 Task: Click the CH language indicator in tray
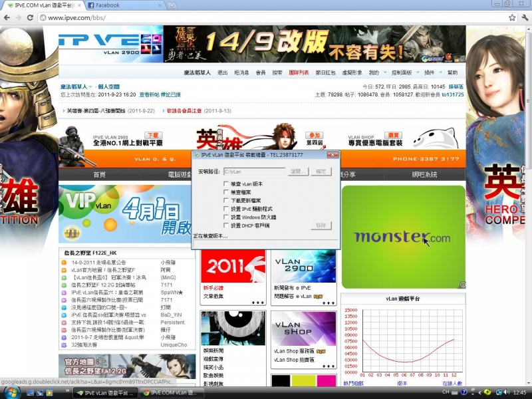point(446,392)
